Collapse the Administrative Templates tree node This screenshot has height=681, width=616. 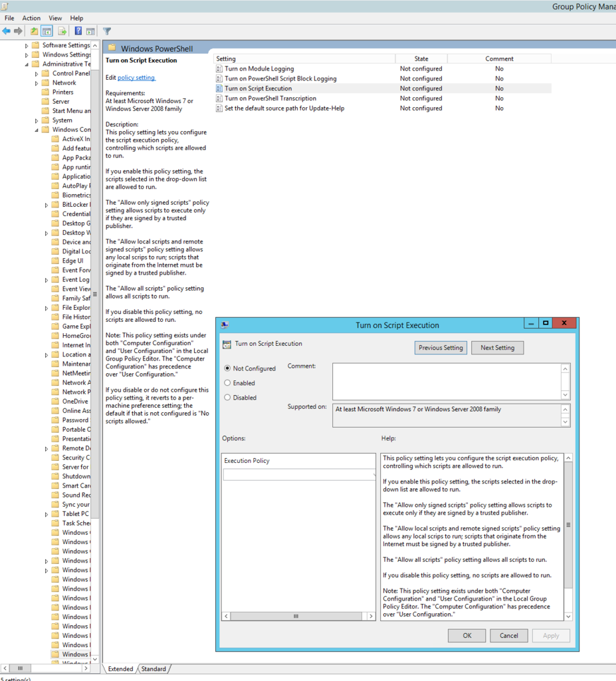point(27,65)
